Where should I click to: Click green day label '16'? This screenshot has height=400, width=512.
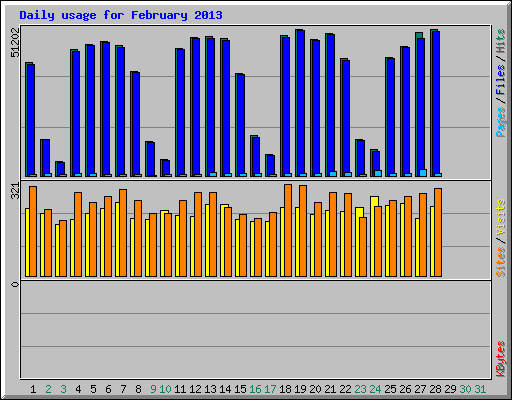point(255,389)
